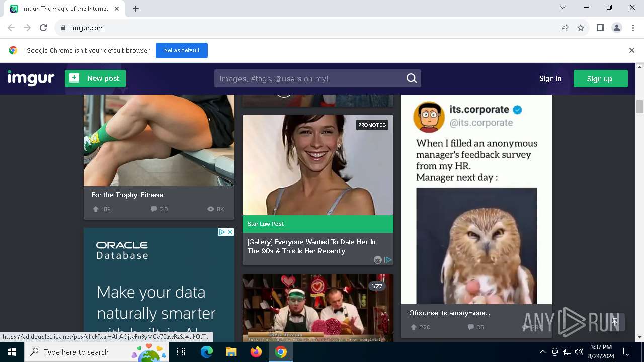This screenshot has height=362, width=644.
Task: Open the Chrome profile avatar
Action: [x=617, y=28]
